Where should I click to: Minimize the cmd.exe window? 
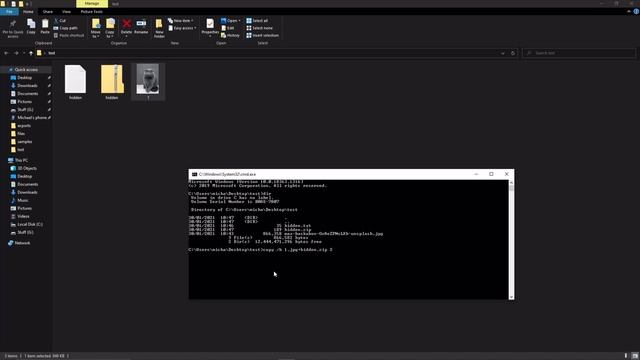tap(476, 174)
